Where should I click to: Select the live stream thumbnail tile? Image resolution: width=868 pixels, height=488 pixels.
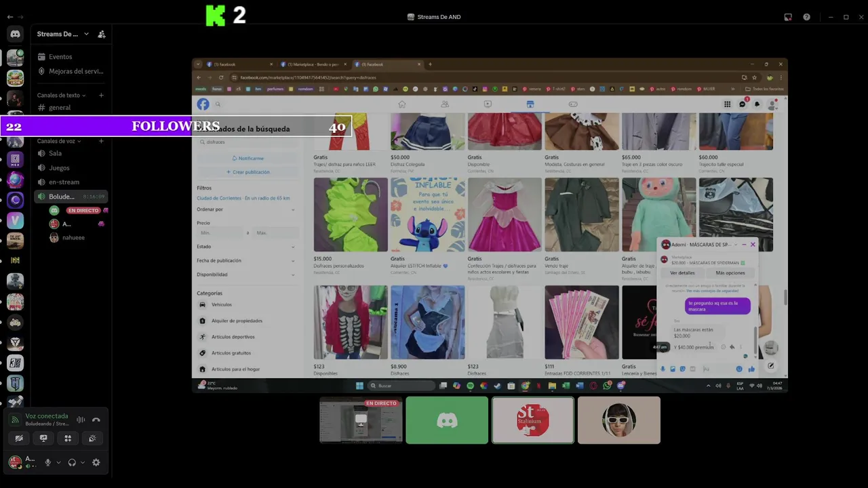click(361, 420)
